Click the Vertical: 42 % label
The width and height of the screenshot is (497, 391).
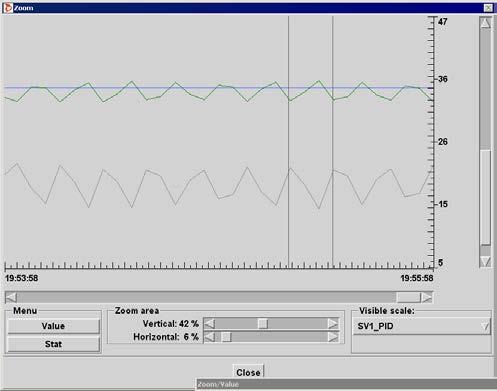(171, 324)
